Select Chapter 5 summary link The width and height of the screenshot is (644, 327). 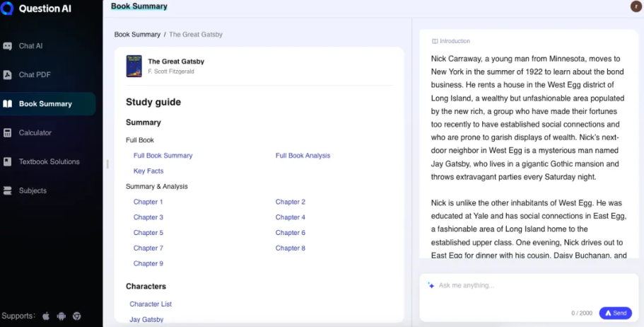tap(148, 233)
